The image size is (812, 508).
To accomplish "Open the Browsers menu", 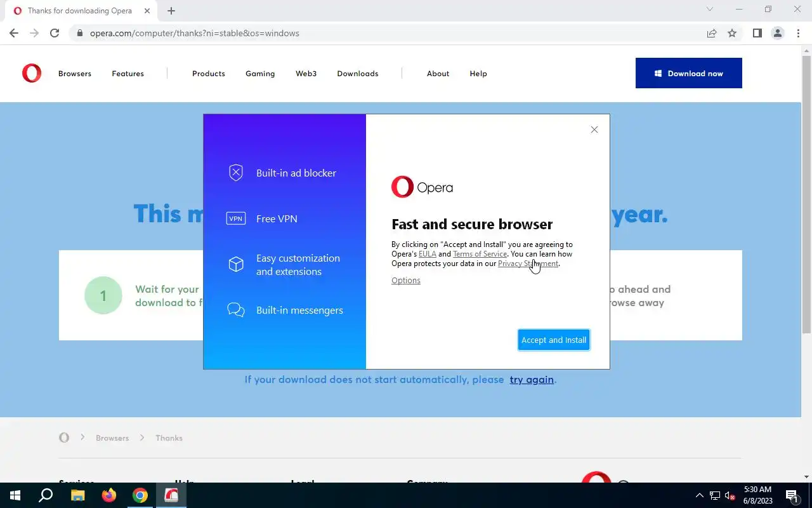I will (75, 74).
